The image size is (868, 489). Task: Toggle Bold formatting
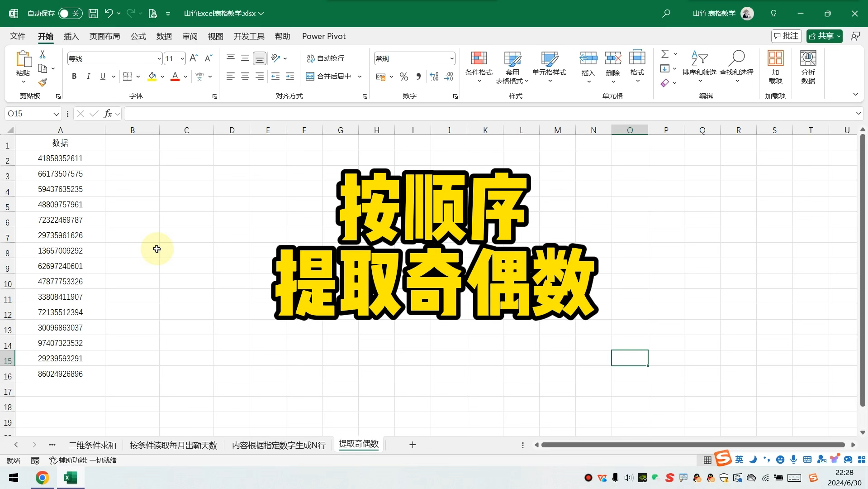click(x=74, y=77)
